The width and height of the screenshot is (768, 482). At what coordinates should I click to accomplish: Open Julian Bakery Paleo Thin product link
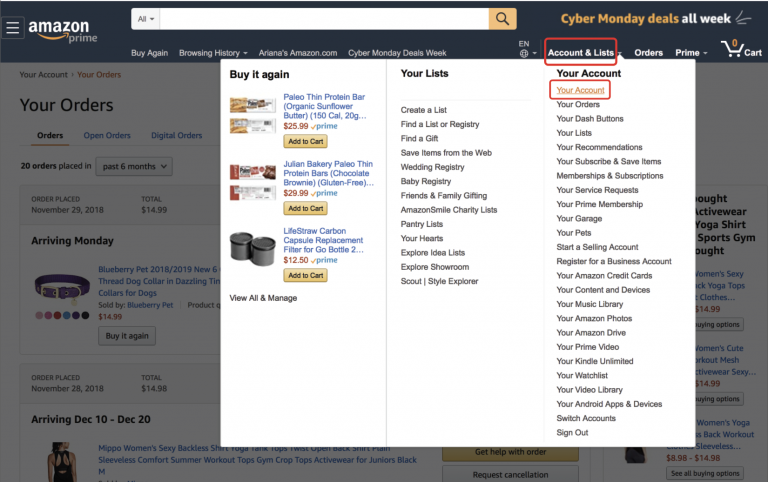pos(328,173)
